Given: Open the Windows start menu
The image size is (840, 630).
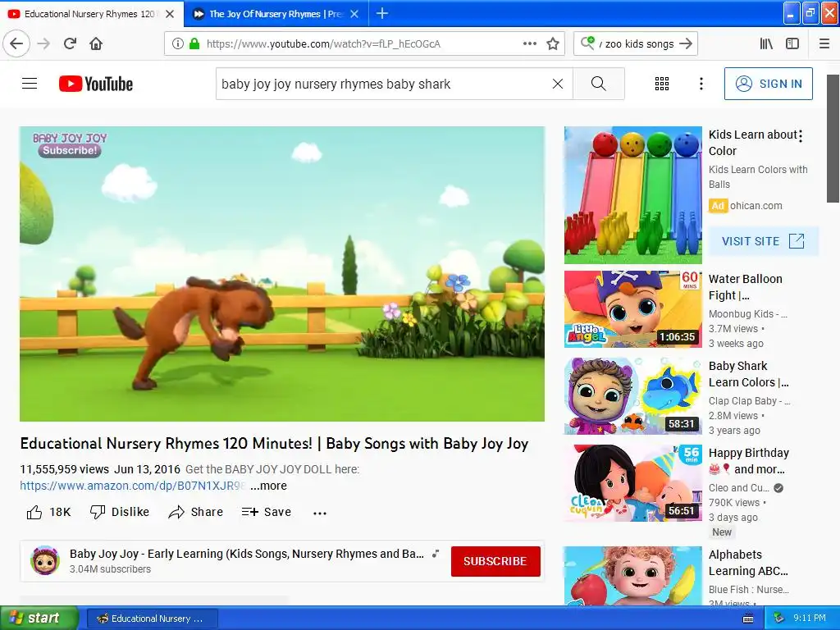Looking at the screenshot, I should pos(39,619).
